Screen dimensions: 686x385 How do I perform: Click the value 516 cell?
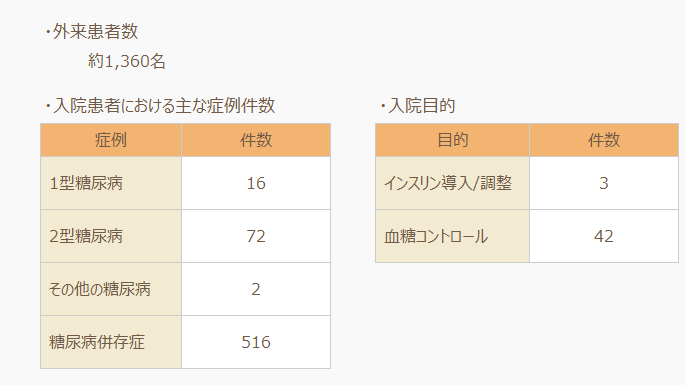256,342
